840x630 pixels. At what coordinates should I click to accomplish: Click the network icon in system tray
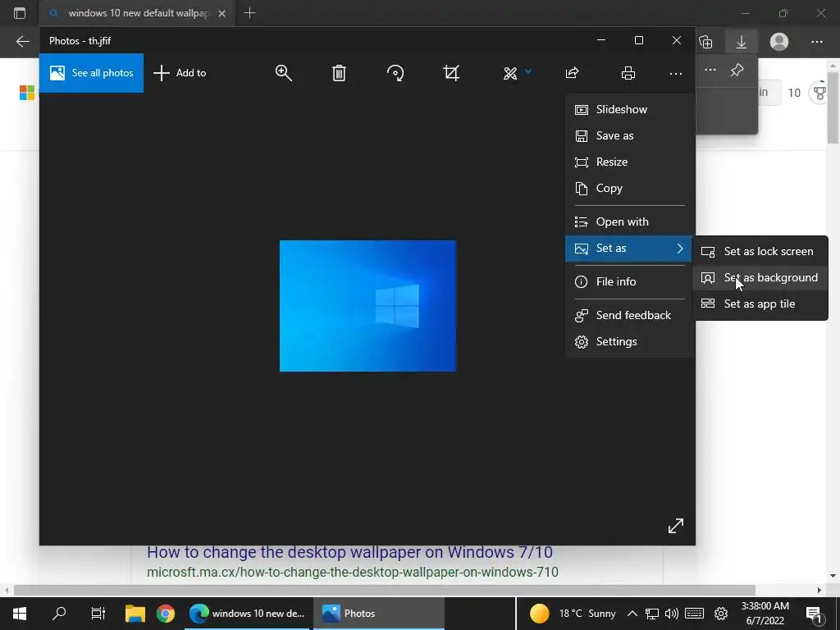(x=651, y=614)
